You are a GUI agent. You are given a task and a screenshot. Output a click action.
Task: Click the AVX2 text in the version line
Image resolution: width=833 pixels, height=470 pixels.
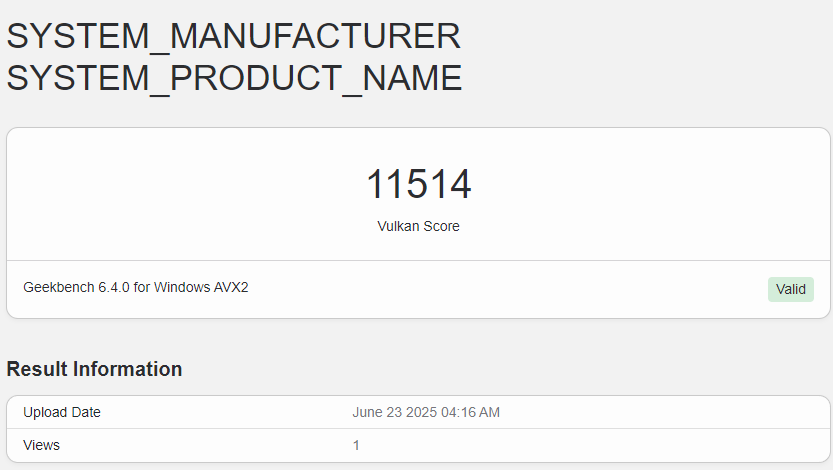click(x=231, y=288)
